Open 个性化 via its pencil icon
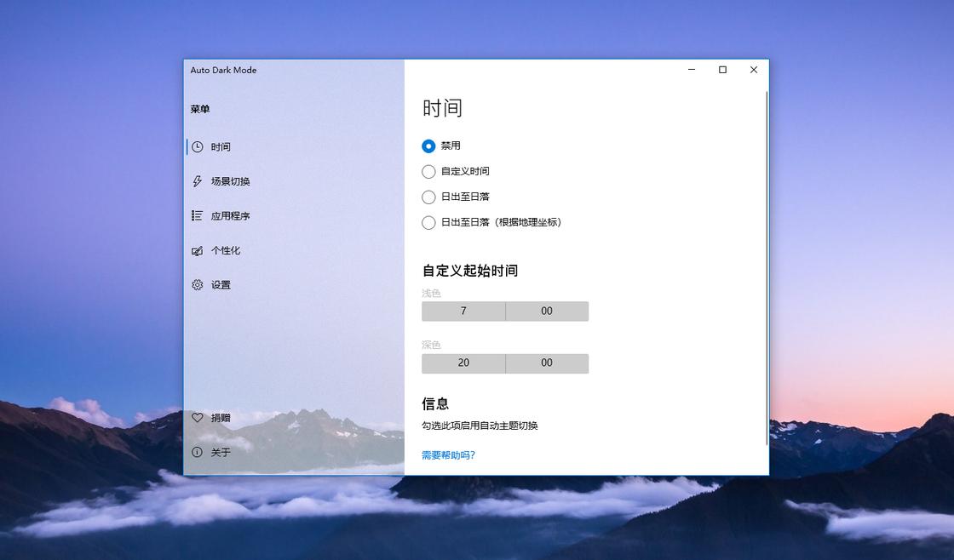954x560 pixels. [198, 250]
